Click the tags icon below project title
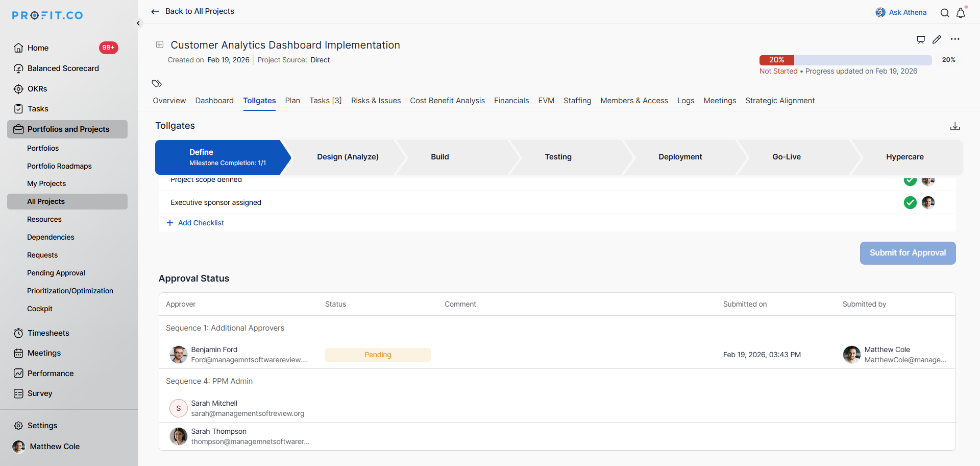 157,83
